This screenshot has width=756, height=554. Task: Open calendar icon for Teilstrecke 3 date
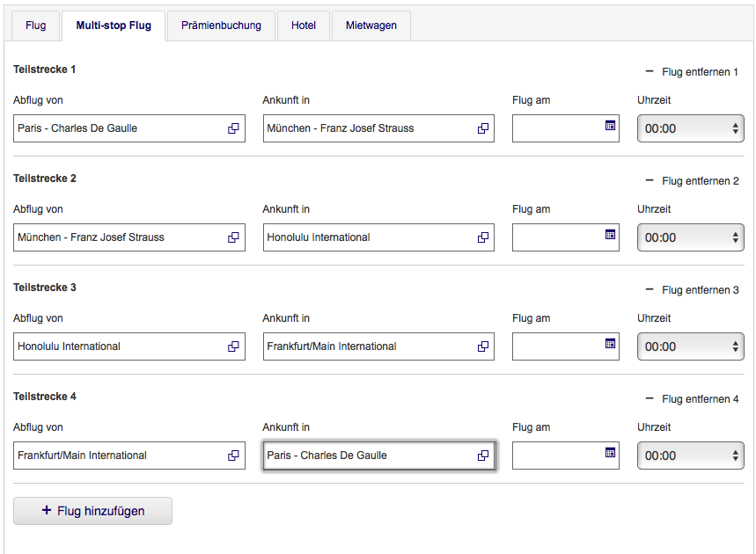[610, 344]
